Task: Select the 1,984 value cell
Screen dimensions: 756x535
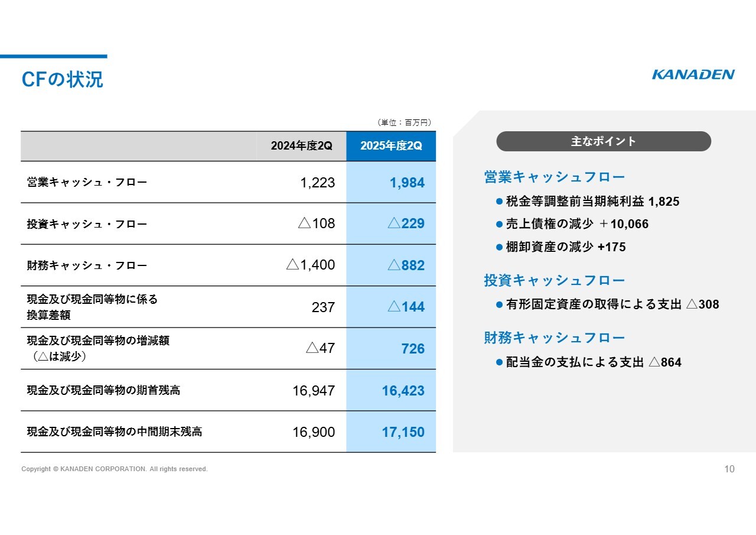Action: pos(407,183)
